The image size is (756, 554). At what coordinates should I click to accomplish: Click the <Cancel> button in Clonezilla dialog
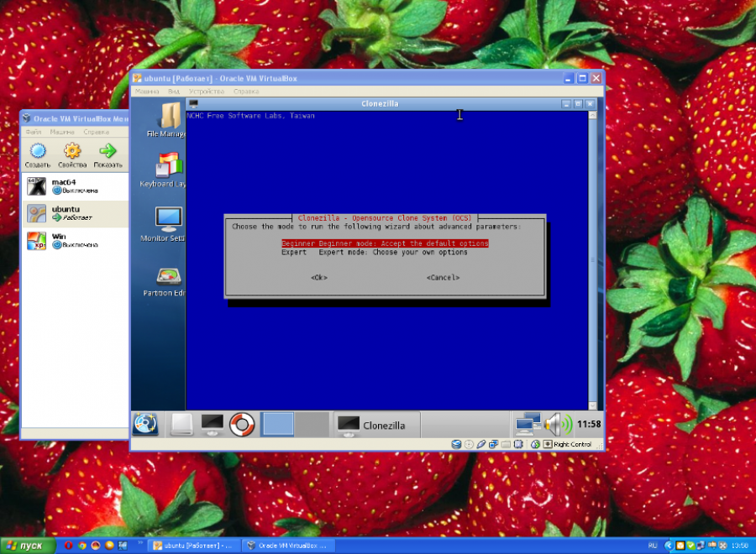point(443,278)
